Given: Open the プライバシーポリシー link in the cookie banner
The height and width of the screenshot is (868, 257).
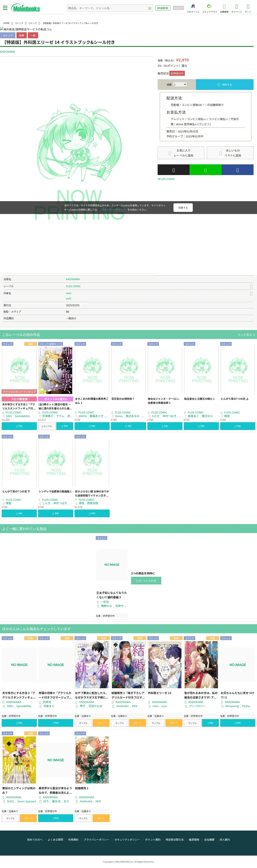Looking at the screenshot, I should click(113, 210).
